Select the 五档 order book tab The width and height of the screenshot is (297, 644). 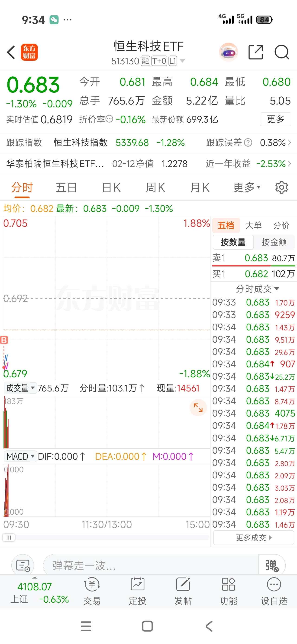pos(226,225)
